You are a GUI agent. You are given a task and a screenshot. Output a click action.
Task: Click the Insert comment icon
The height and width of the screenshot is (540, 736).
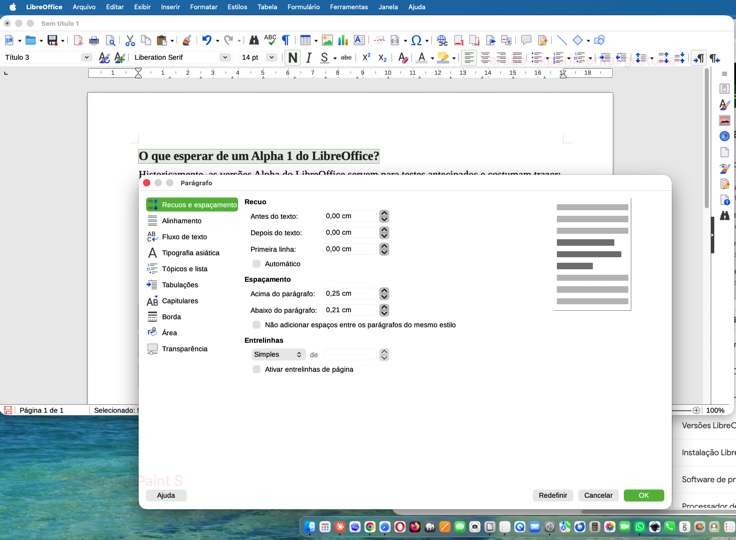[x=526, y=40]
